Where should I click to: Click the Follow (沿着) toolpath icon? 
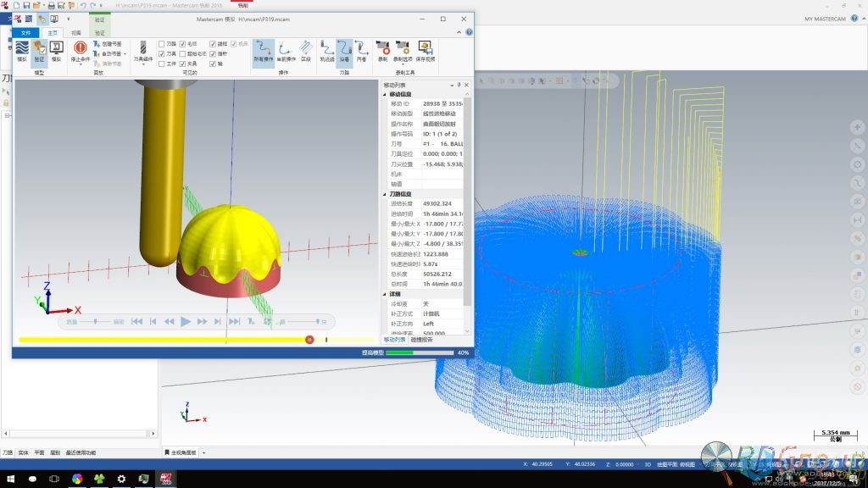point(344,52)
